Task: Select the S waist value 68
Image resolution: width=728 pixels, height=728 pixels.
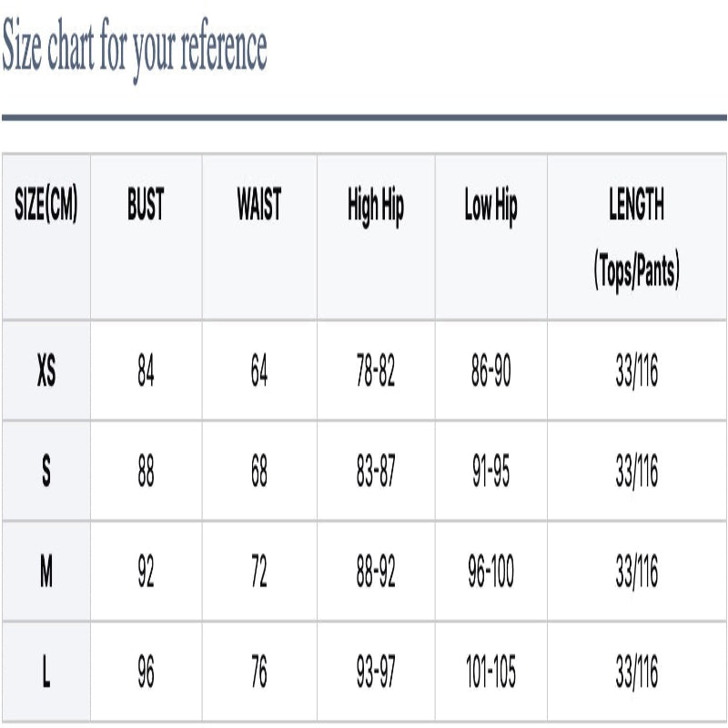Action: click(x=259, y=472)
